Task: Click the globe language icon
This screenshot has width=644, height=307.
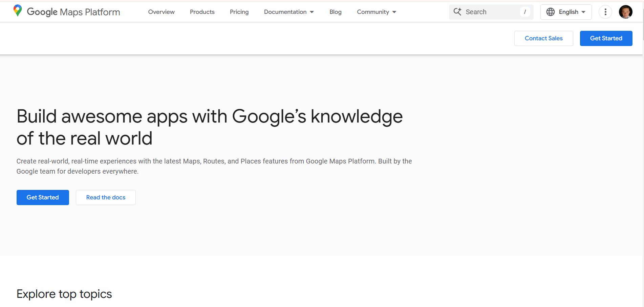Action: pos(551,12)
